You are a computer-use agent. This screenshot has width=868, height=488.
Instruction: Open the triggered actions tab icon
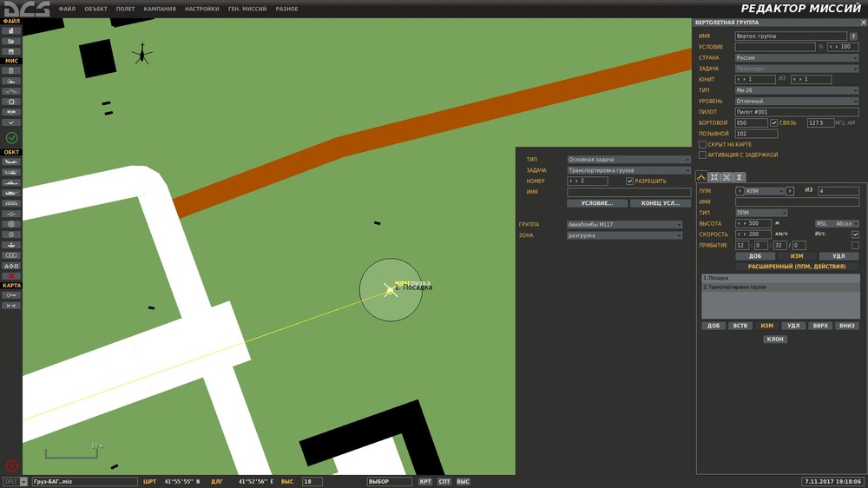tap(727, 176)
